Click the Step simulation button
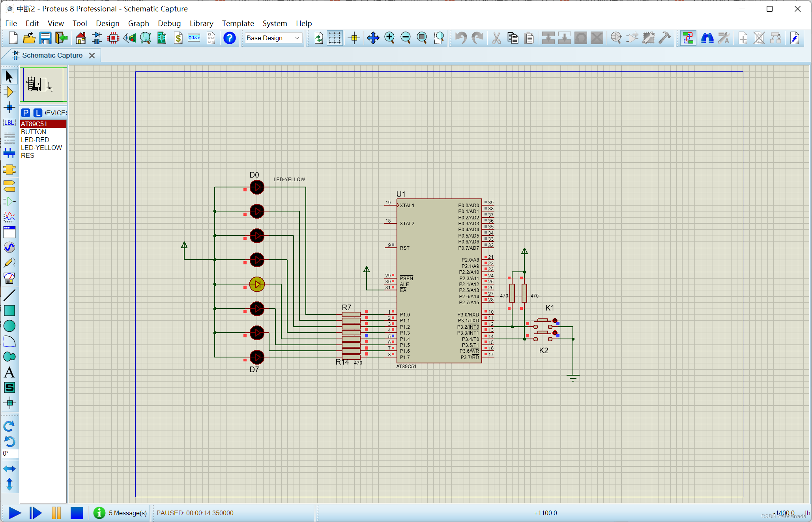This screenshot has height=522, width=812. click(x=36, y=513)
